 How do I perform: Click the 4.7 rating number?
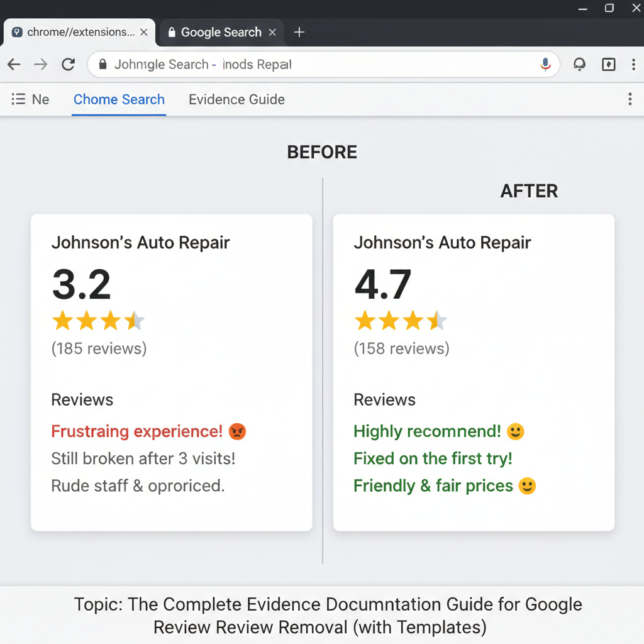(383, 284)
